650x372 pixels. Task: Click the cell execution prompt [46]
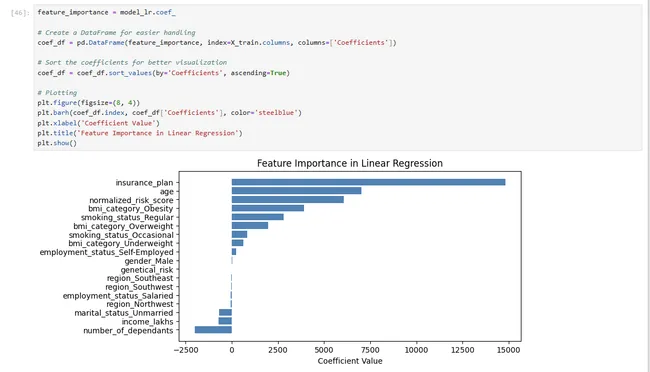tap(20, 13)
